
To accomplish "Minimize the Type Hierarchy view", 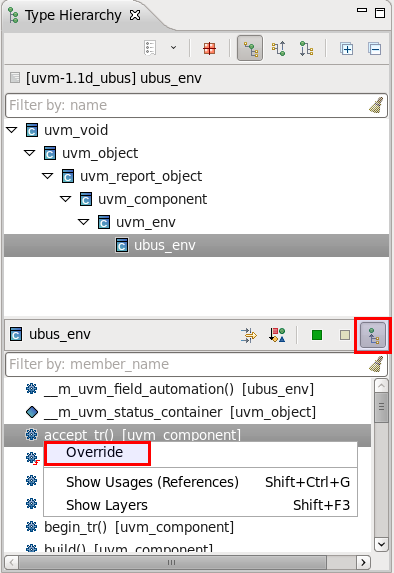I will click(x=362, y=11).
